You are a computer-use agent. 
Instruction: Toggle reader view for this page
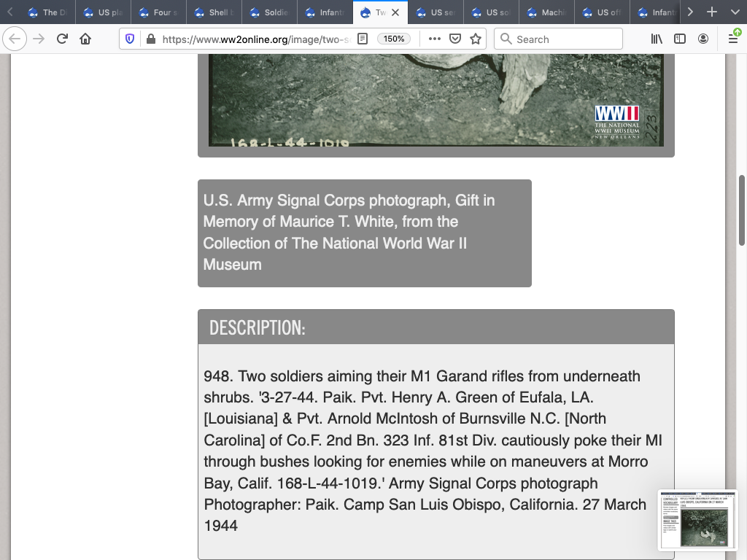[363, 39]
